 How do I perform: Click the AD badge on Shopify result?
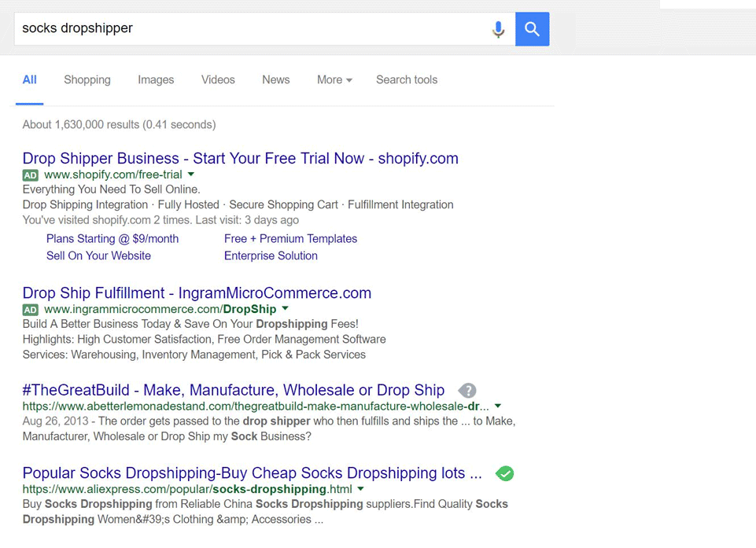point(30,175)
